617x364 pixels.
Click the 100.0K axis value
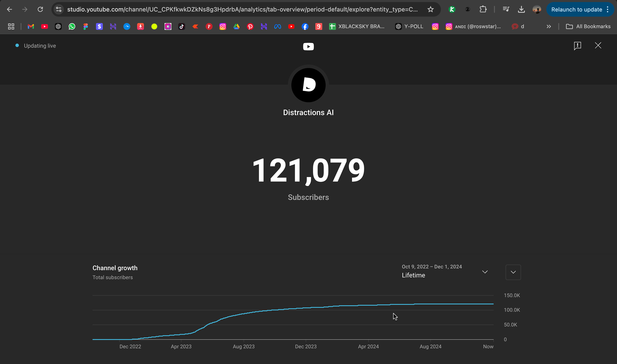[x=512, y=310]
